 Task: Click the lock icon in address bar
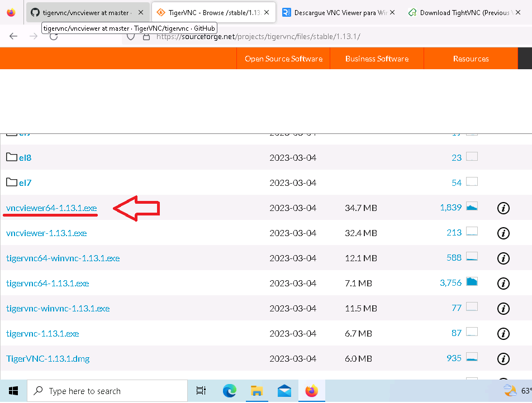coord(146,37)
